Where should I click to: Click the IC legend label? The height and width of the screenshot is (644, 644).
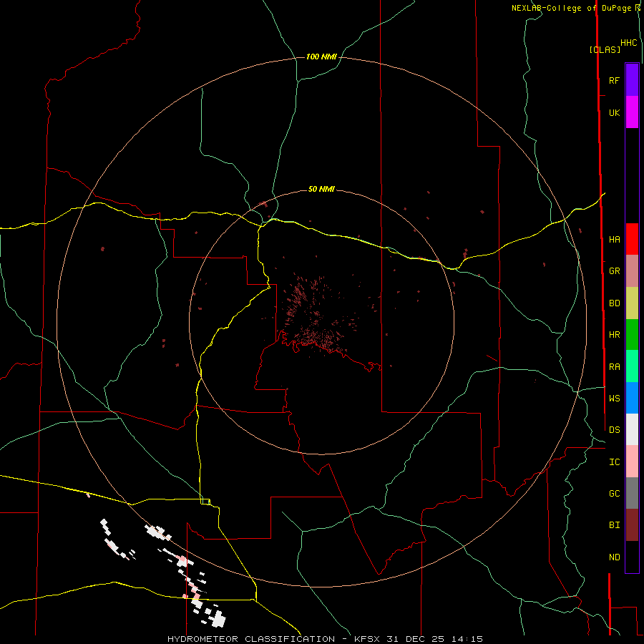coord(615,462)
